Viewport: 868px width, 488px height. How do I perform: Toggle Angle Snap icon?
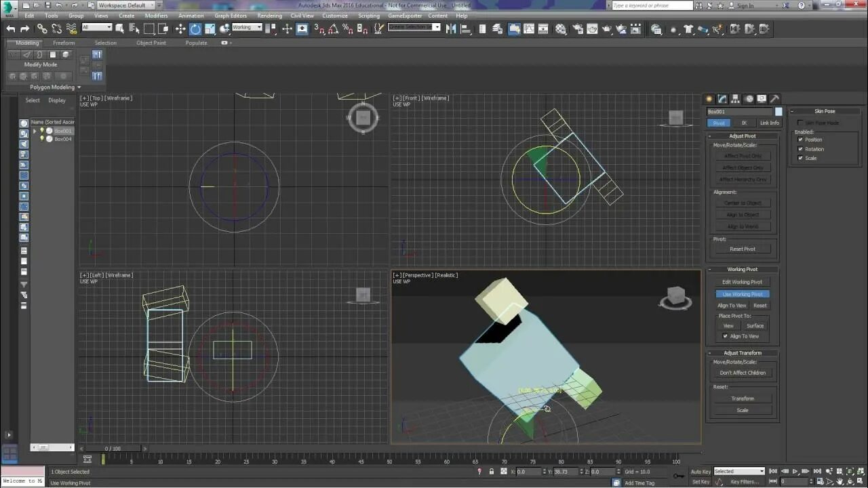click(333, 28)
